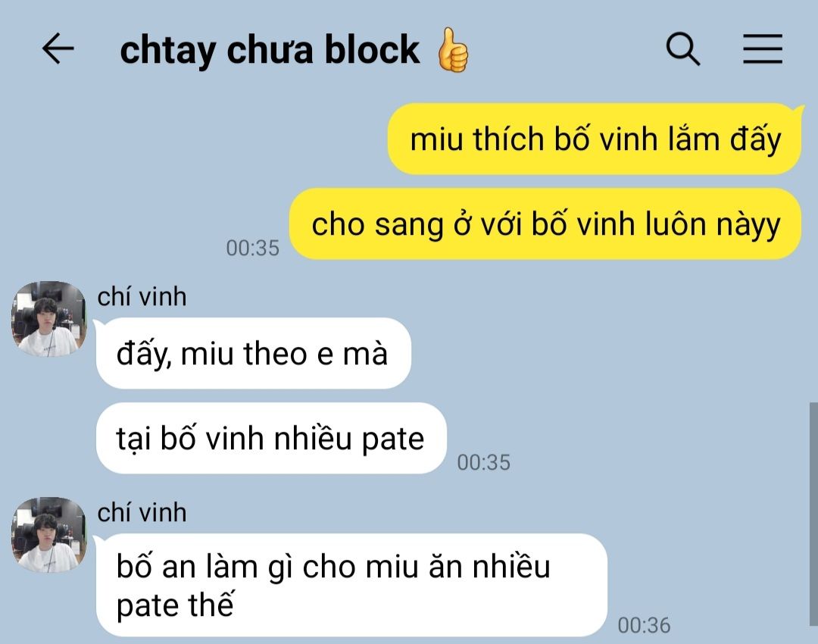Open chat title 'chtay chưa block'
Screen dimensions: 818x644
coord(270,50)
